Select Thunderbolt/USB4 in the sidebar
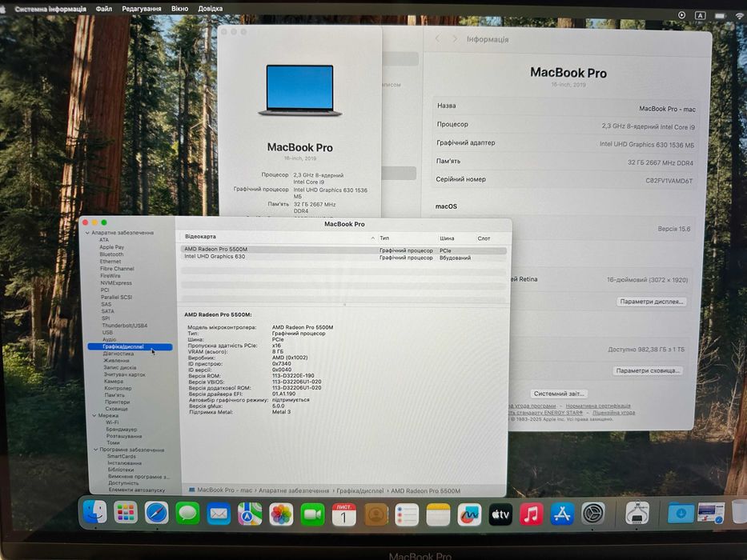747x560 pixels. pyautogui.click(x=125, y=326)
